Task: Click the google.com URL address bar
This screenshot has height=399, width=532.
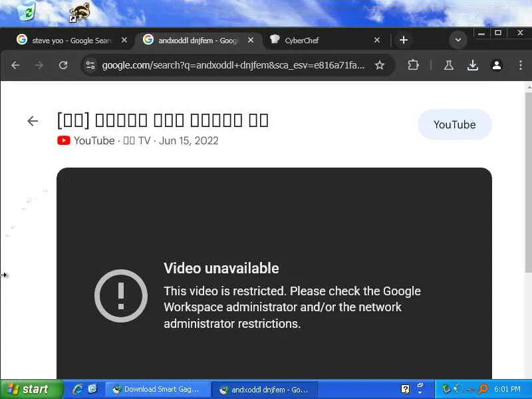Action: coord(233,65)
